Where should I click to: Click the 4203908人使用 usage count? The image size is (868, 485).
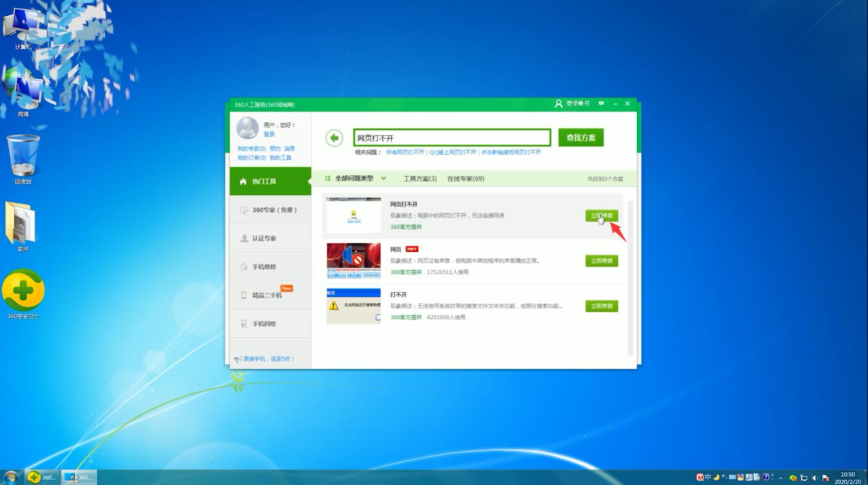tap(446, 317)
